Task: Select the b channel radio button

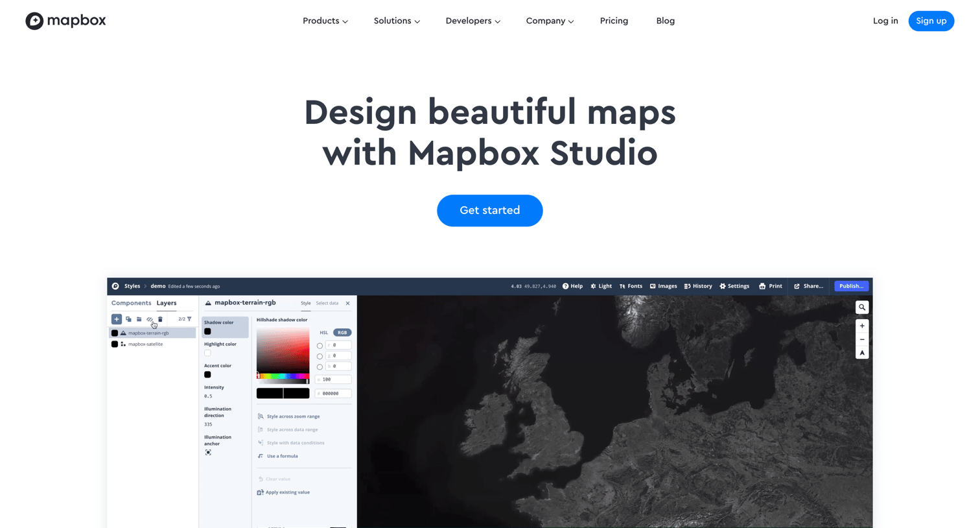Action: click(320, 366)
